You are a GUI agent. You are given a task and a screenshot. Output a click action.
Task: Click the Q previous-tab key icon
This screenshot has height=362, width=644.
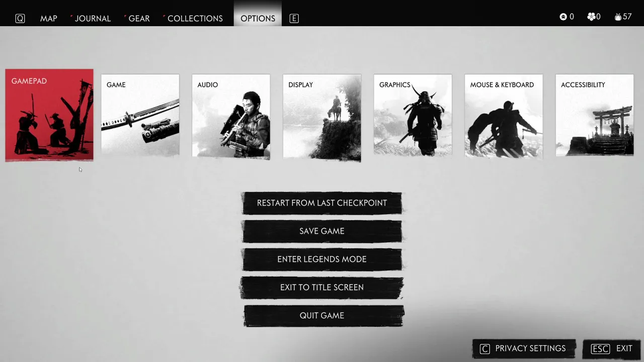click(20, 19)
